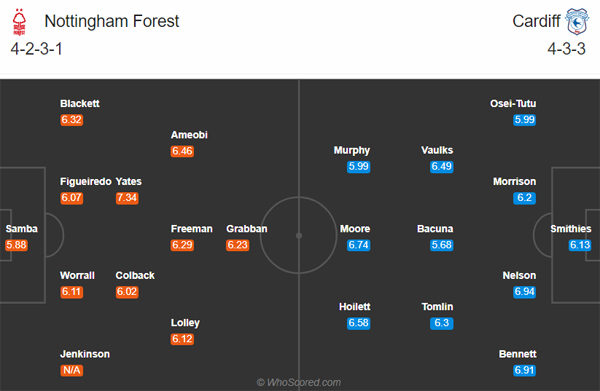
Task: Click the player name Osei-Tutu
Action: tap(513, 103)
